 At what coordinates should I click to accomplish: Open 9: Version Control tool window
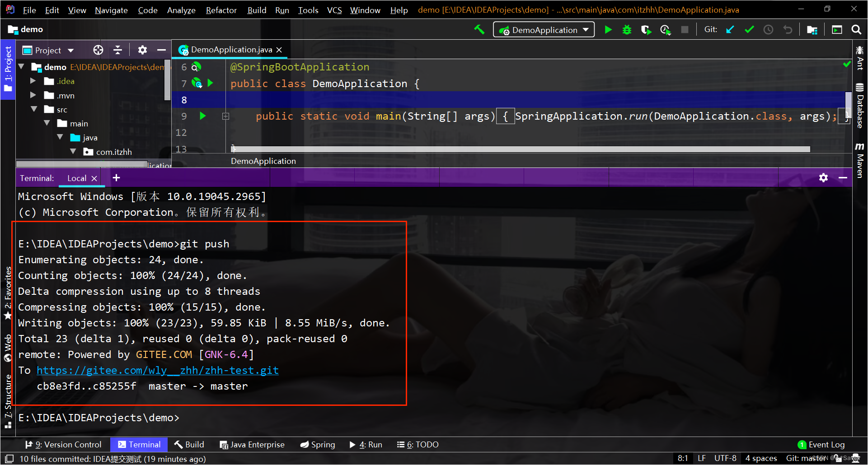[63, 445]
